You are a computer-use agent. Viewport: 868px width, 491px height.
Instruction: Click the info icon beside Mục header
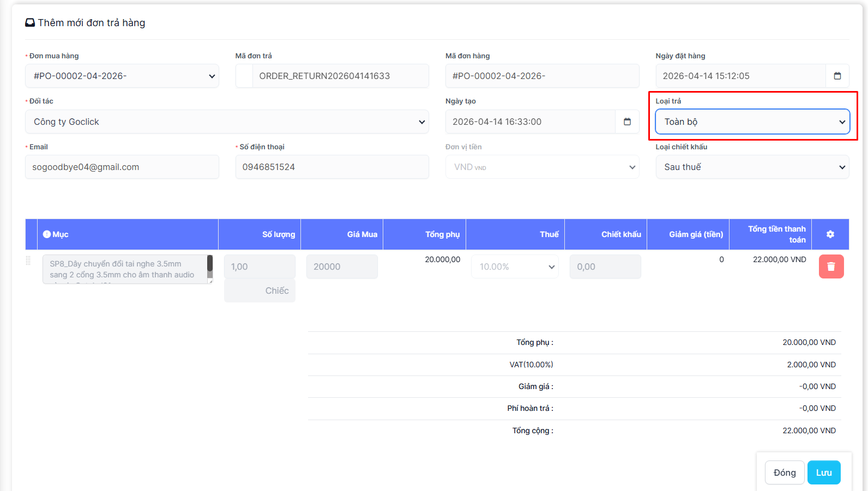[x=47, y=234]
